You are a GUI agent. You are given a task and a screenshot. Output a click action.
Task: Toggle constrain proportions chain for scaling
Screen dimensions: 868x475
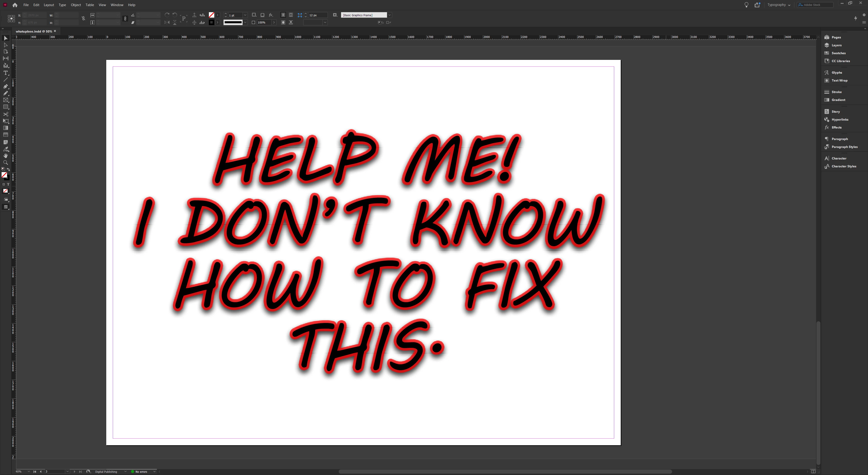(125, 19)
